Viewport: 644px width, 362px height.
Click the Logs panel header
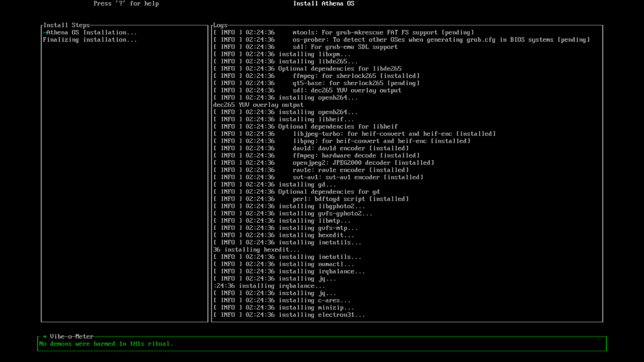pyautogui.click(x=220, y=25)
